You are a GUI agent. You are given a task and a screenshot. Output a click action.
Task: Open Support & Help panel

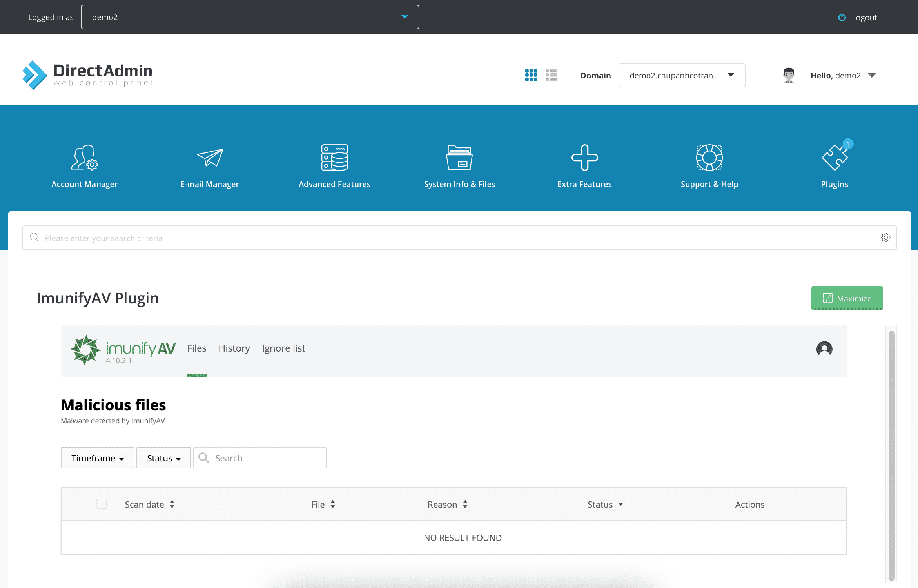pos(709,165)
